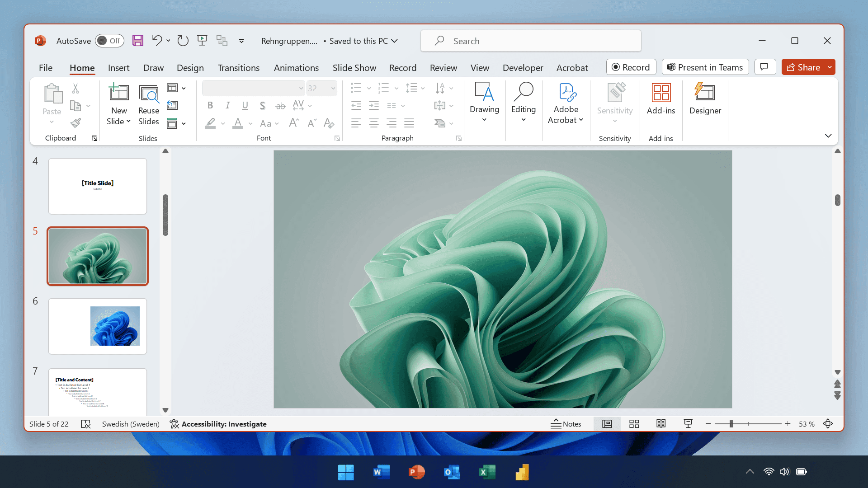Viewport: 868px width, 488px height.
Task: Open Outlook from the taskbar
Action: coord(452,472)
